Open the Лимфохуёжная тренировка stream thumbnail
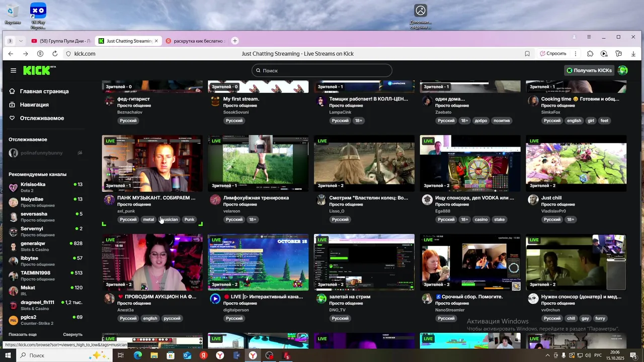The image size is (644, 362). point(258,163)
